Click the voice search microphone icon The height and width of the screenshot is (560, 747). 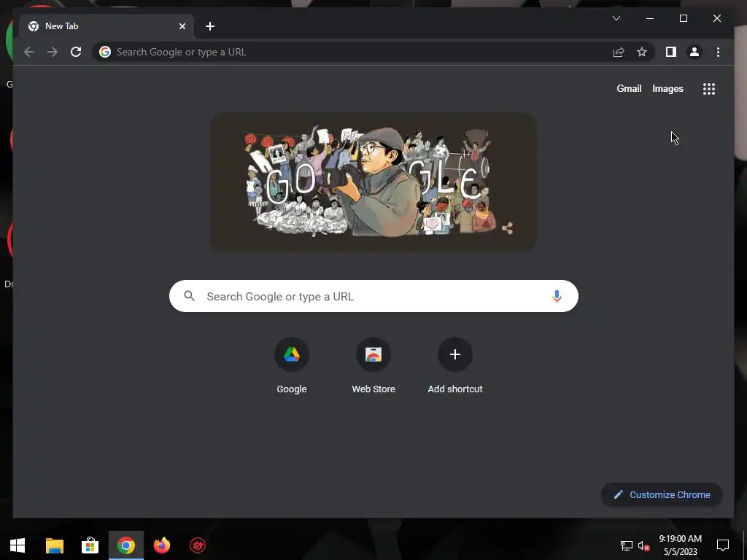pos(557,296)
